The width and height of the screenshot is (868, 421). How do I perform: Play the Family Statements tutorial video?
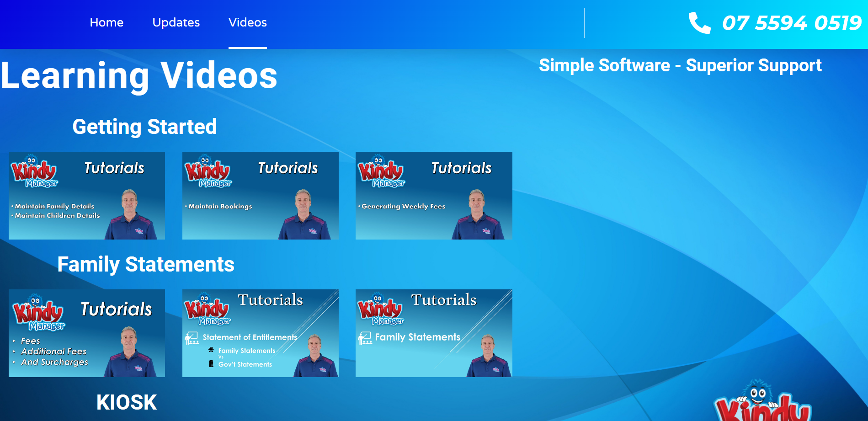[x=434, y=333]
